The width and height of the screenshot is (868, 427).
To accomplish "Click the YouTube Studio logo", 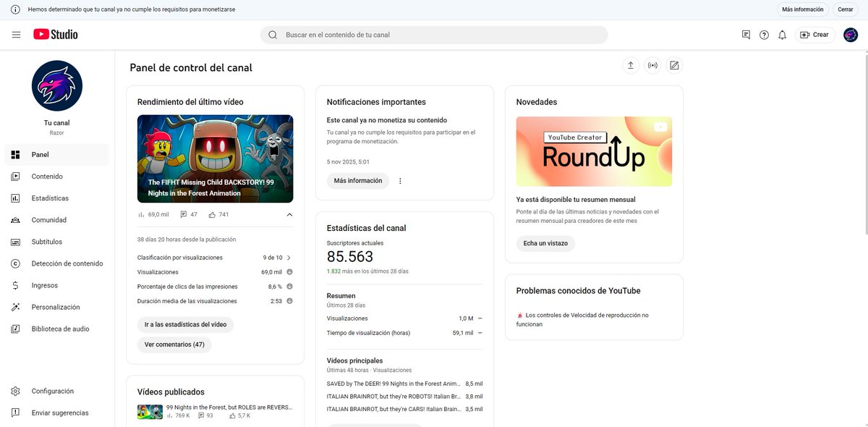I will point(56,35).
